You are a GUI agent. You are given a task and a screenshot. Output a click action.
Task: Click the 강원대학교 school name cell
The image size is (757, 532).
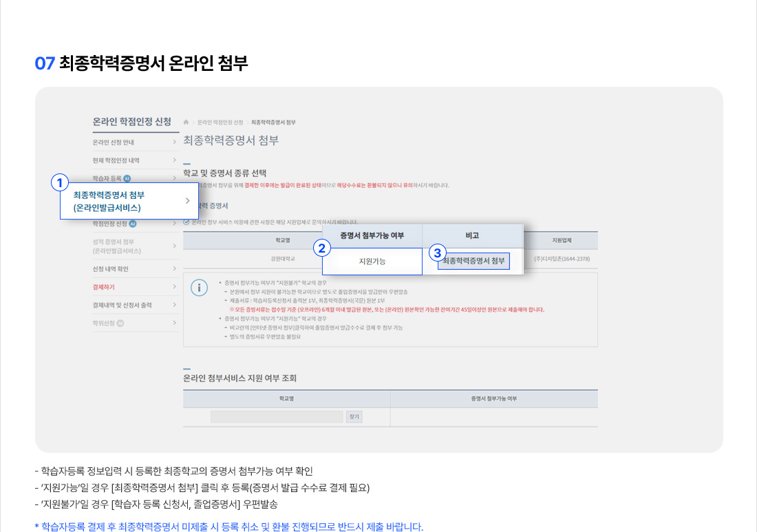click(x=283, y=259)
